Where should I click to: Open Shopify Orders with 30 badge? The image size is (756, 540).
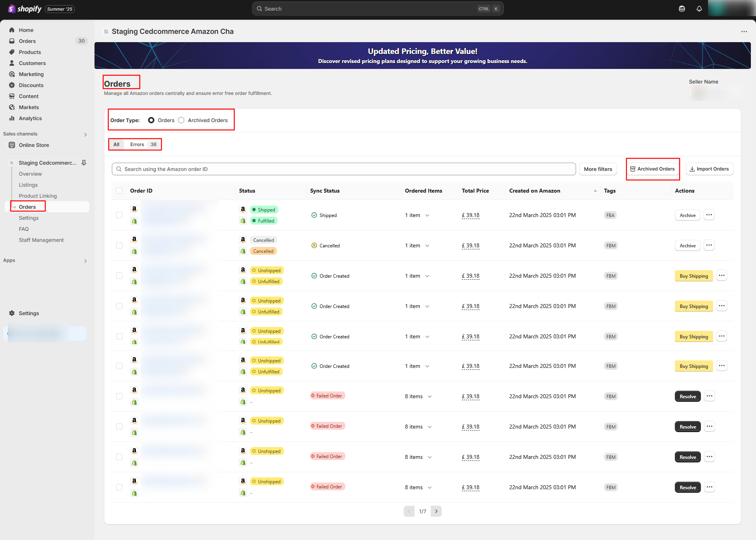point(47,41)
